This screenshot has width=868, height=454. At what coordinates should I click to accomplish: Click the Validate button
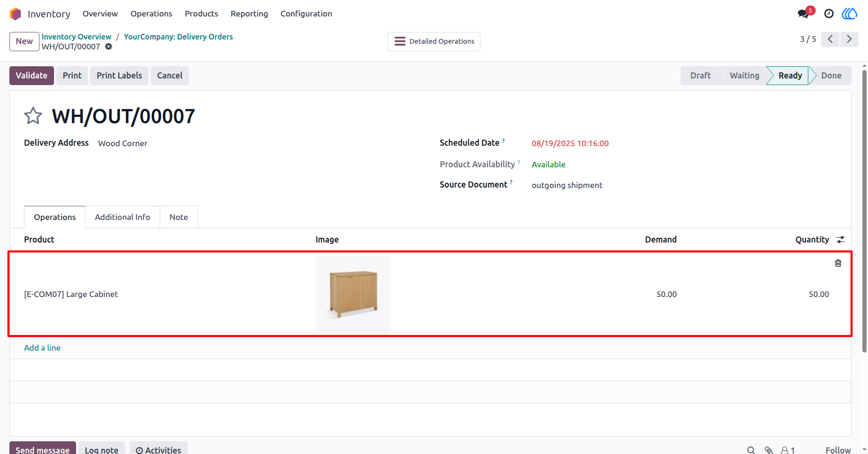31,76
